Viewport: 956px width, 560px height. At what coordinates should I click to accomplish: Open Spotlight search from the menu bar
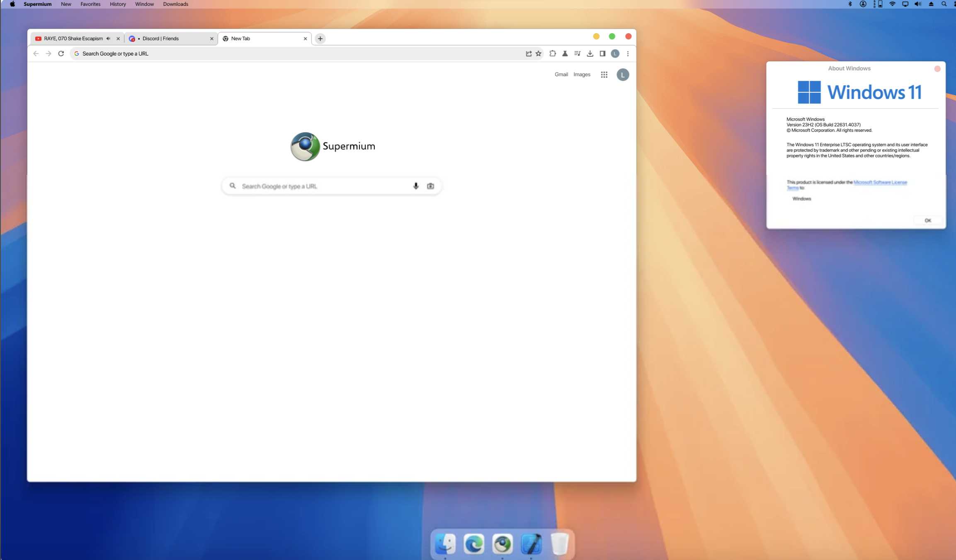(x=944, y=4)
